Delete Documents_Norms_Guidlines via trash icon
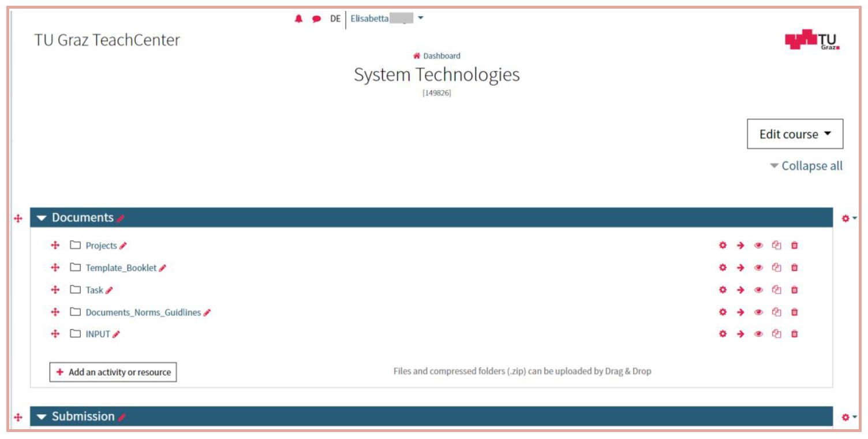The width and height of the screenshot is (868, 439). (x=795, y=312)
